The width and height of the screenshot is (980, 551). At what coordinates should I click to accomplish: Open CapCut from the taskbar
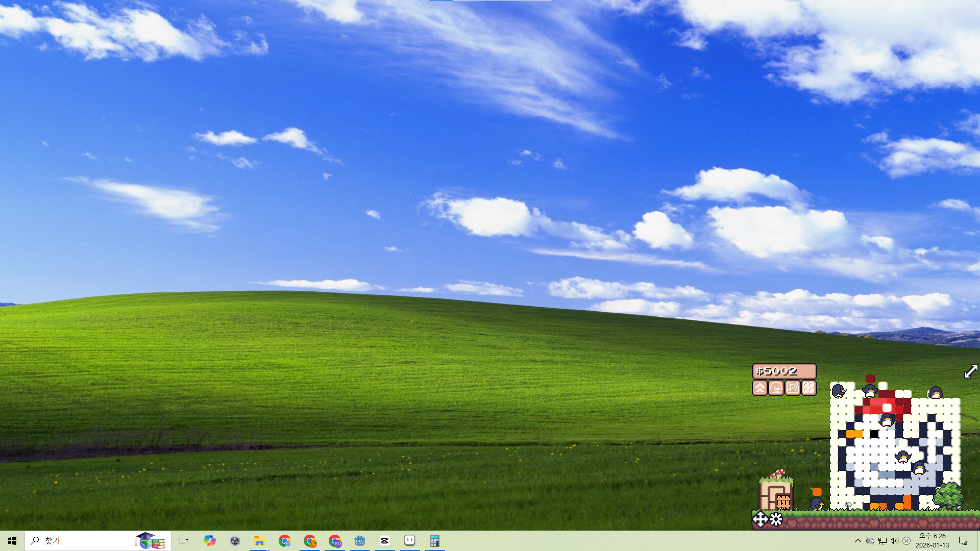click(384, 540)
